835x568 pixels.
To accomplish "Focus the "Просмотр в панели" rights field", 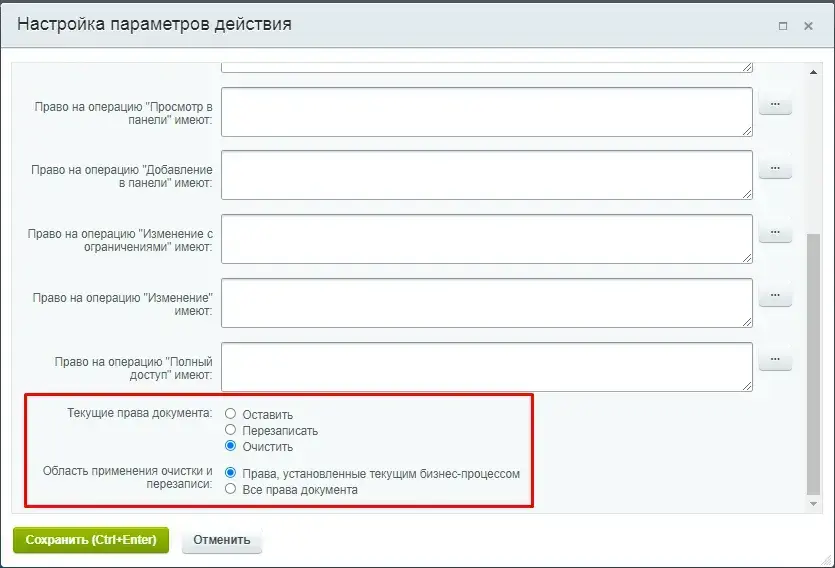I will [487, 112].
